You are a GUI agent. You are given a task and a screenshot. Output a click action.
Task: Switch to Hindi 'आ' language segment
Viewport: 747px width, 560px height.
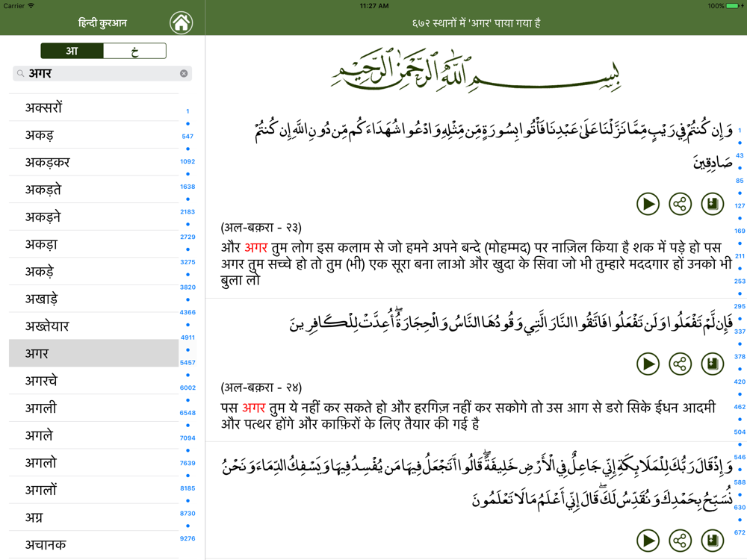(72, 51)
